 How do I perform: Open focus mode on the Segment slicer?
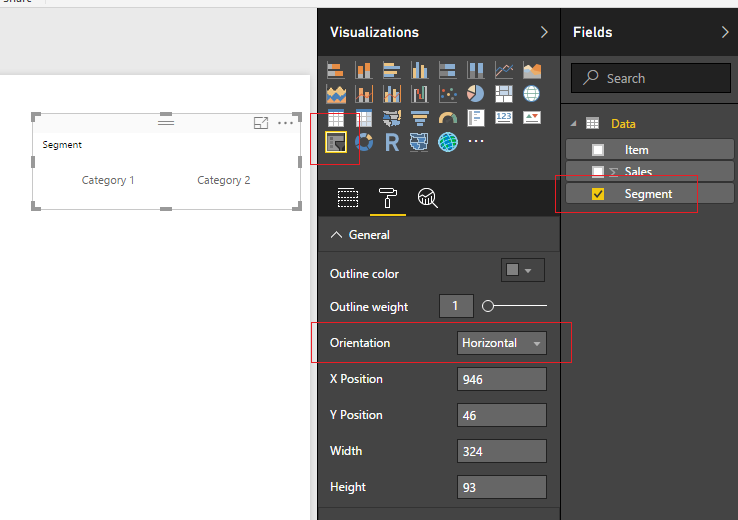point(261,123)
